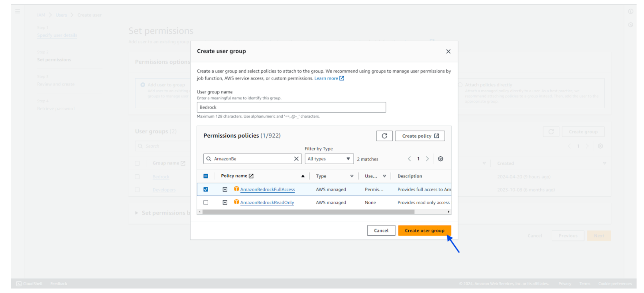This screenshot has width=644, height=293.
Task: Sort policies by Policy name arrow
Action: point(303,176)
